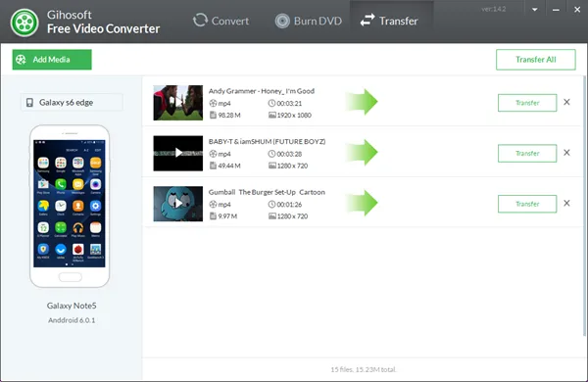Click the mp4 format icon for BABY-T
This screenshot has height=382, width=588.
tap(213, 154)
